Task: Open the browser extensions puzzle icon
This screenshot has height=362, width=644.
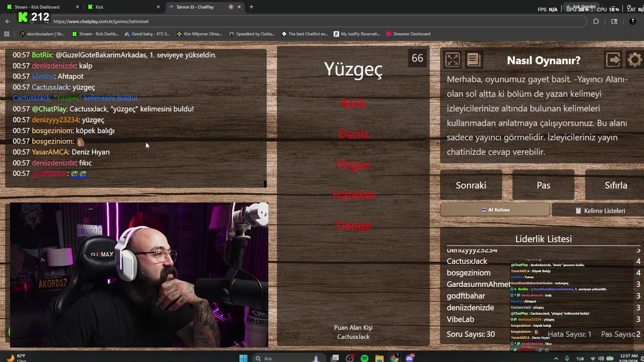Action: point(596,21)
